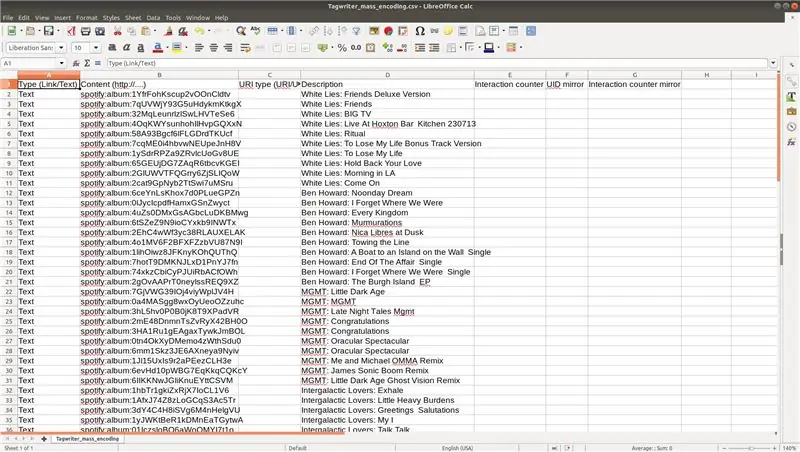This screenshot has width=800, height=452.
Task: Click column B header
Action: pos(159,75)
